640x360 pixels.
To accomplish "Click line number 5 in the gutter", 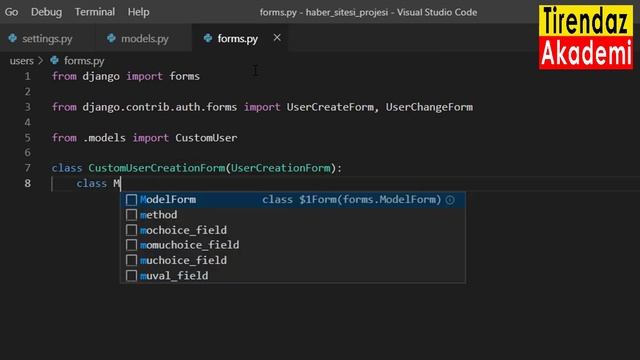I will click(27, 138).
